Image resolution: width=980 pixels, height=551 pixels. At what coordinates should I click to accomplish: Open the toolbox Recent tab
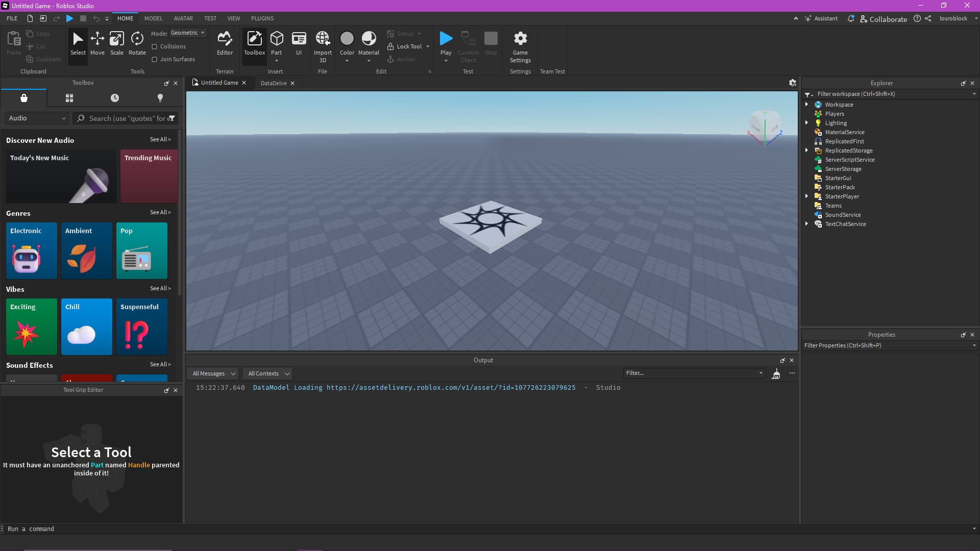click(115, 97)
